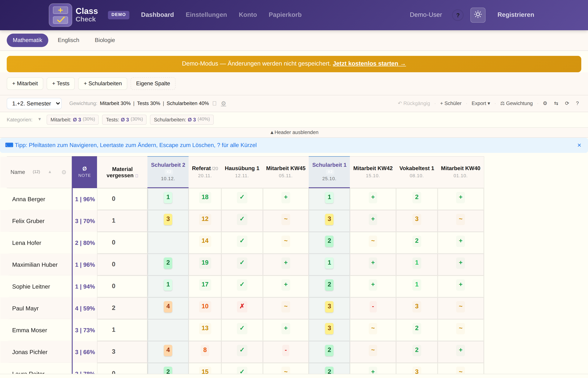588x378 pixels.
Task: Click Jetzt kostenlos starten link
Action: pos(369,64)
